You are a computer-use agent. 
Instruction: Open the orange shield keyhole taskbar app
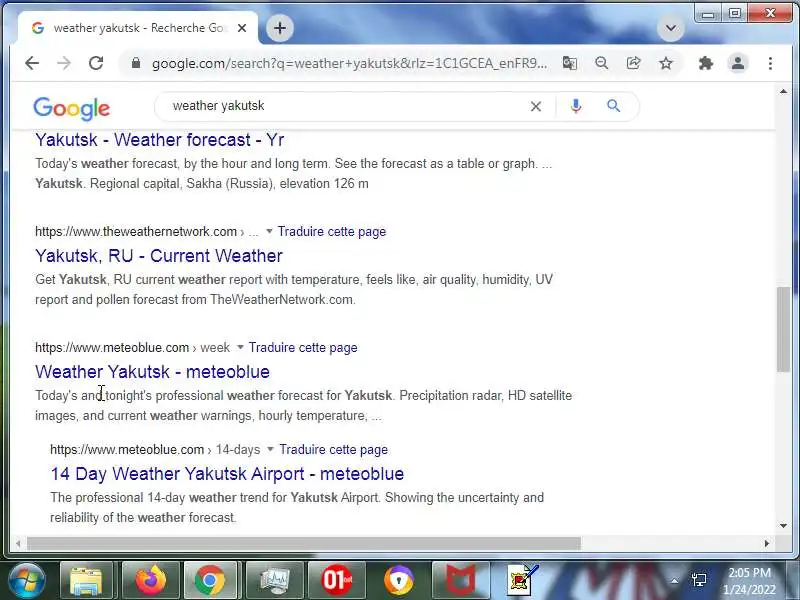pos(399,581)
